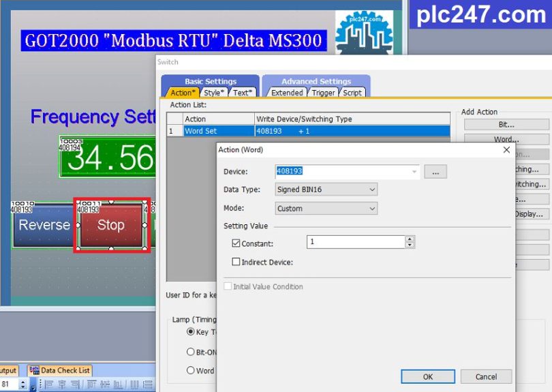Image resolution: width=552 pixels, height=392 pixels.
Task: Switch to the Action tab
Action: point(183,93)
